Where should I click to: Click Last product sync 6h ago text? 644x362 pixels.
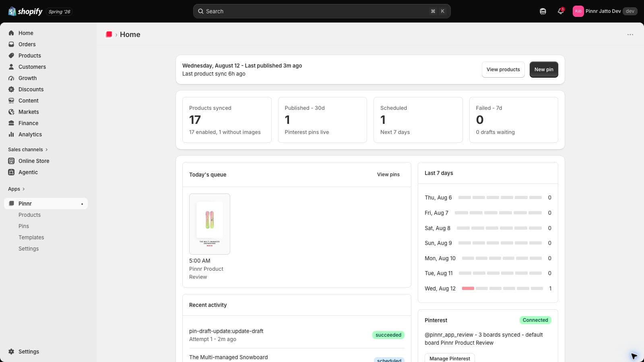(x=214, y=74)
